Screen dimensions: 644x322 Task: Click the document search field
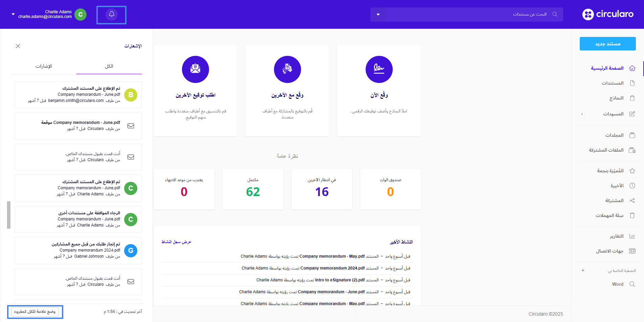(467, 15)
